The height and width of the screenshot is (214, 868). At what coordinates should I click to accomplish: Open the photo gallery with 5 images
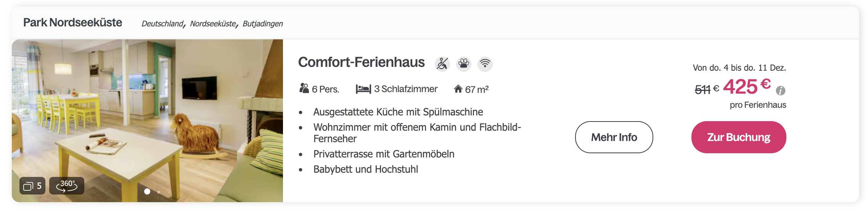(32, 186)
